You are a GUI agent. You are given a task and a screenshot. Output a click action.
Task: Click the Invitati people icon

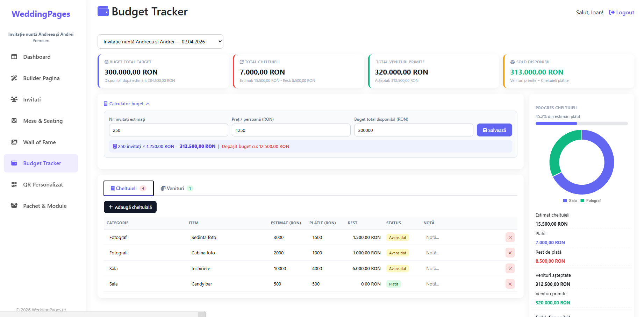(x=14, y=100)
